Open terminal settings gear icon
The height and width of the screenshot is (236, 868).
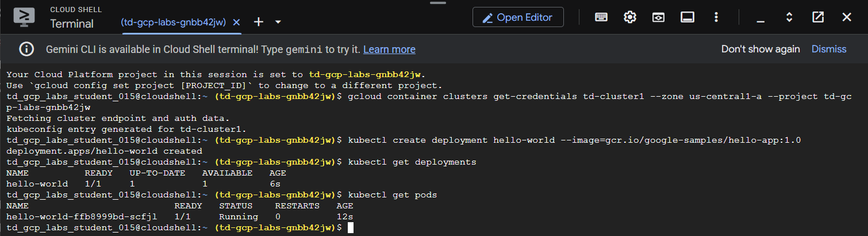(630, 17)
